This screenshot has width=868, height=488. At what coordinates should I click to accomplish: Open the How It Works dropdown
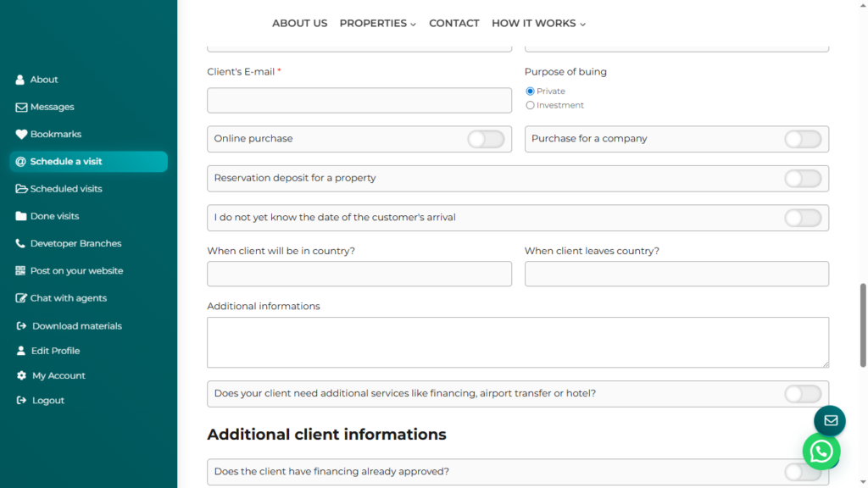[538, 24]
